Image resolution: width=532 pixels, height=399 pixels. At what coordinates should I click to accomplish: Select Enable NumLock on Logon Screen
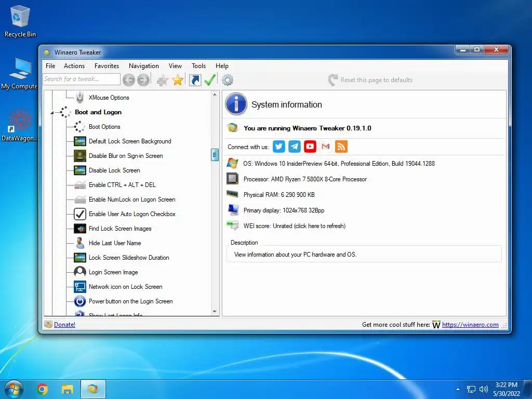(x=132, y=199)
